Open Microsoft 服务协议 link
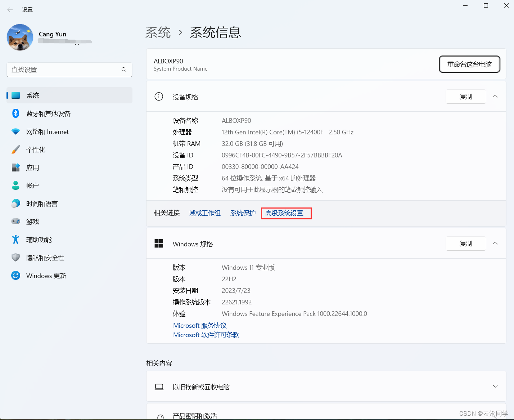The image size is (514, 420). click(200, 326)
